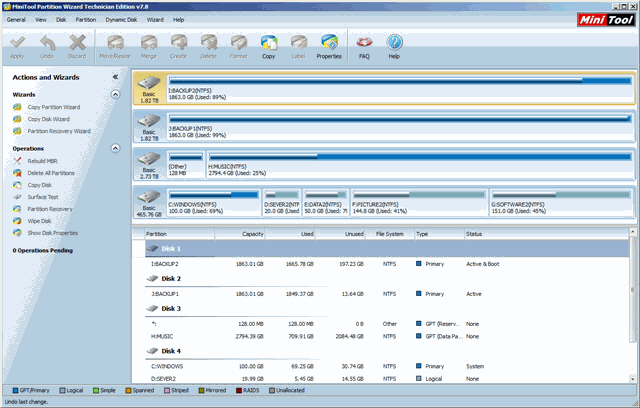The height and width of the screenshot is (408, 640).
Task: Open the General menu
Action: pos(16,20)
